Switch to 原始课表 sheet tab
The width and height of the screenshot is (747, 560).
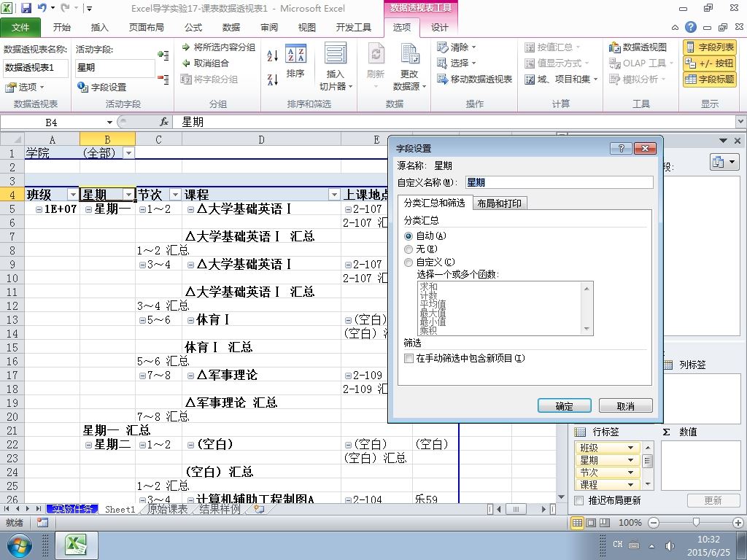167,509
